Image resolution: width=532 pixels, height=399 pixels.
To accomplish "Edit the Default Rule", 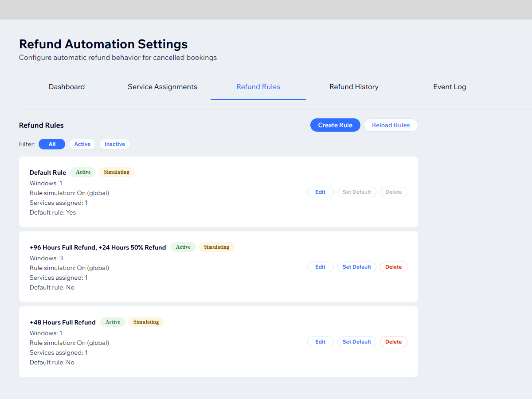I will pyautogui.click(x=321, y=192).
